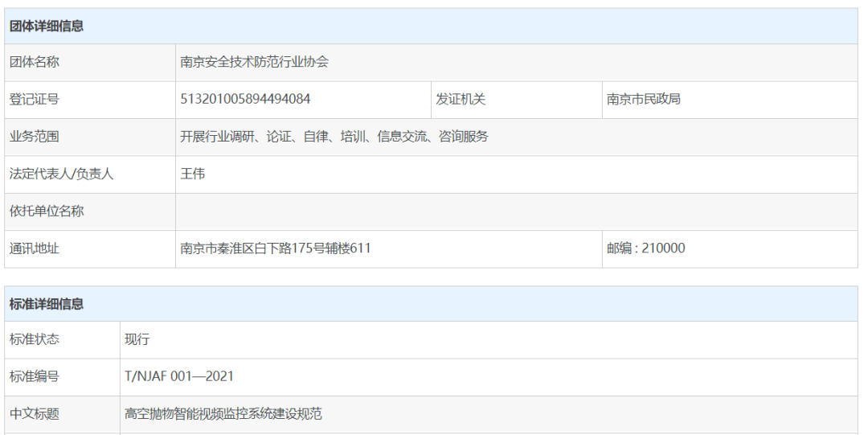Select the 团体名称 label cell
The height and width of the screenshot is (435, 868).
pos(34,62)
